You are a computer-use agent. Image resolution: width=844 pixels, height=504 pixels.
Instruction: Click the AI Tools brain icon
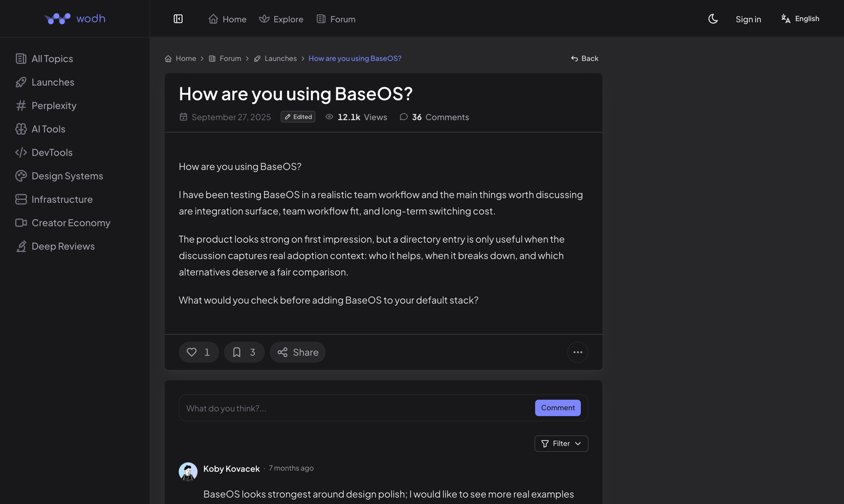21,129
